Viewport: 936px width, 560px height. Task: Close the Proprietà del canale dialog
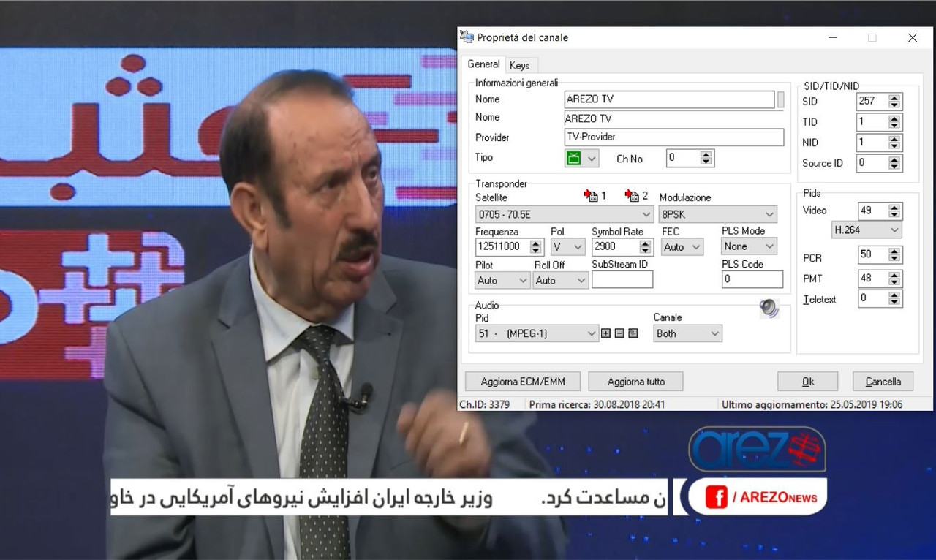click(x=912, y=38)
